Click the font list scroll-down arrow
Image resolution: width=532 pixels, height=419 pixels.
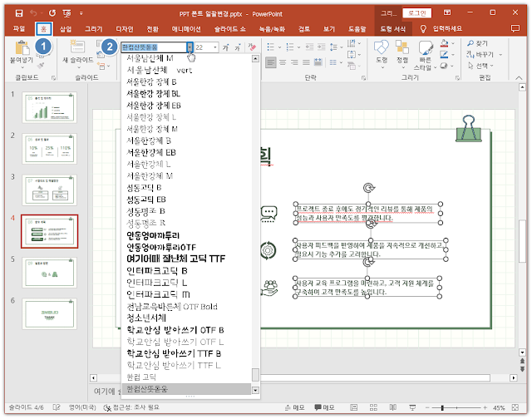click(255, 391)
